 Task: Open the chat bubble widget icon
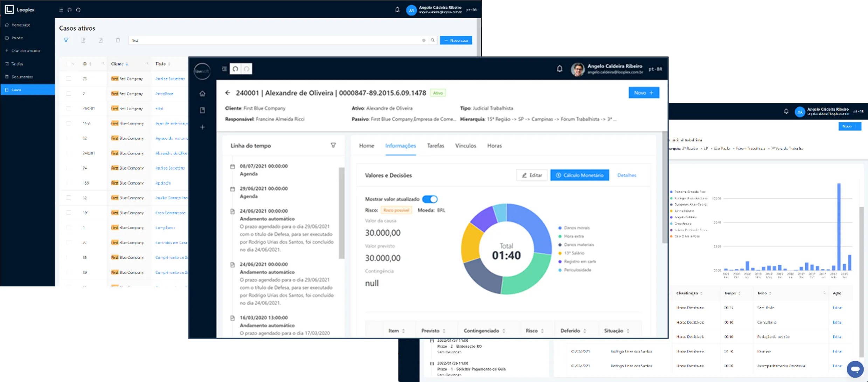[x=855, y=369]
